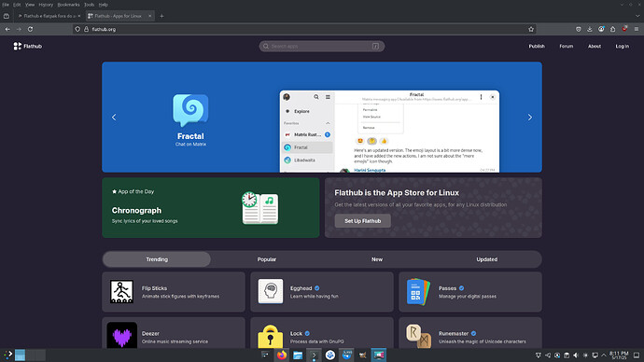Open the Chronograph App of the Day card
This screenshot has width=644, height=362.
point(211,208)
